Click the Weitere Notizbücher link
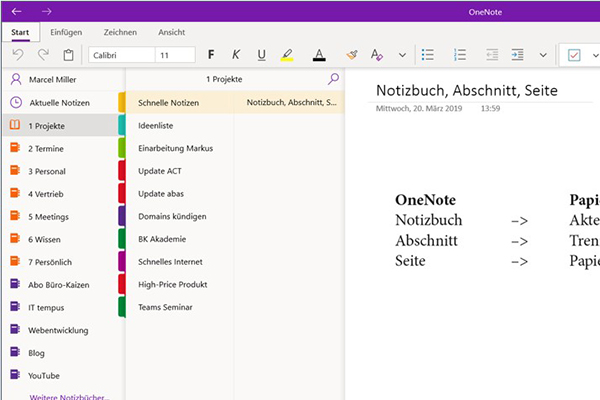600x400 pixels. click(x=69, y=397)
